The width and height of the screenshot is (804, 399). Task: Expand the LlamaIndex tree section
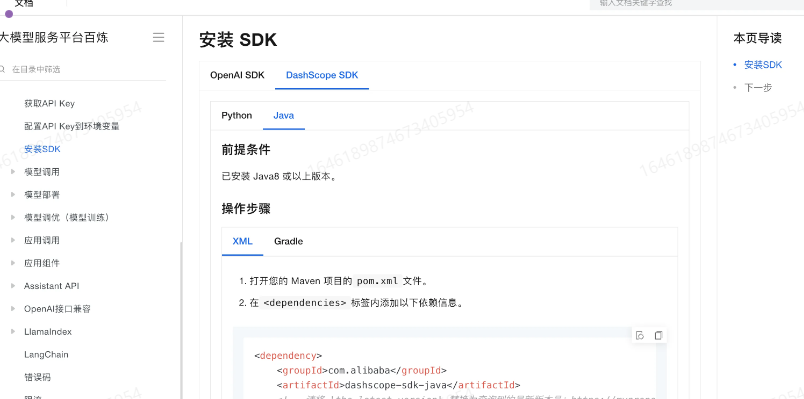(x=13, y=331)
